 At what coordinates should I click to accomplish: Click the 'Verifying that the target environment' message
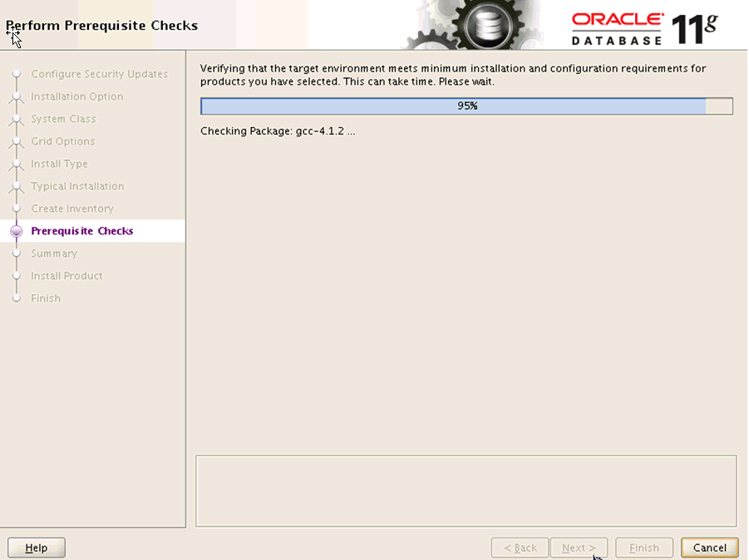(x=453, y=75)
